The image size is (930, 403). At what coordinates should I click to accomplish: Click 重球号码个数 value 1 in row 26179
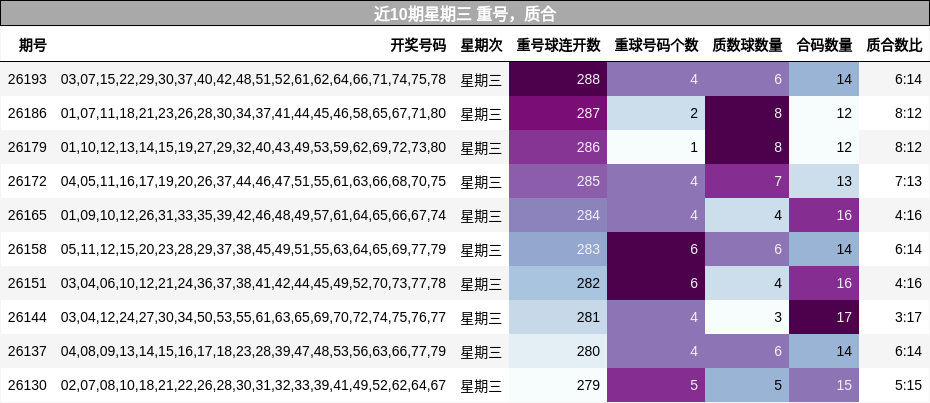point(656,147)
